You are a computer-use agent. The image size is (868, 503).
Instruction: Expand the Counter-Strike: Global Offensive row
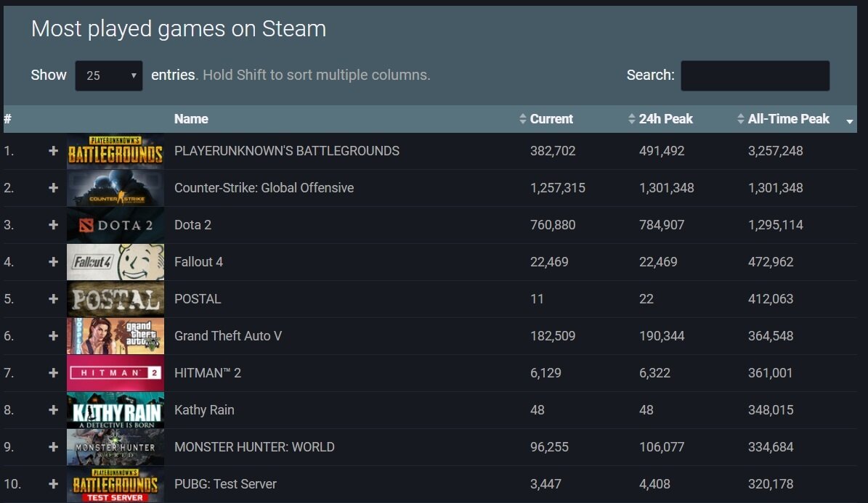[53, 188]
